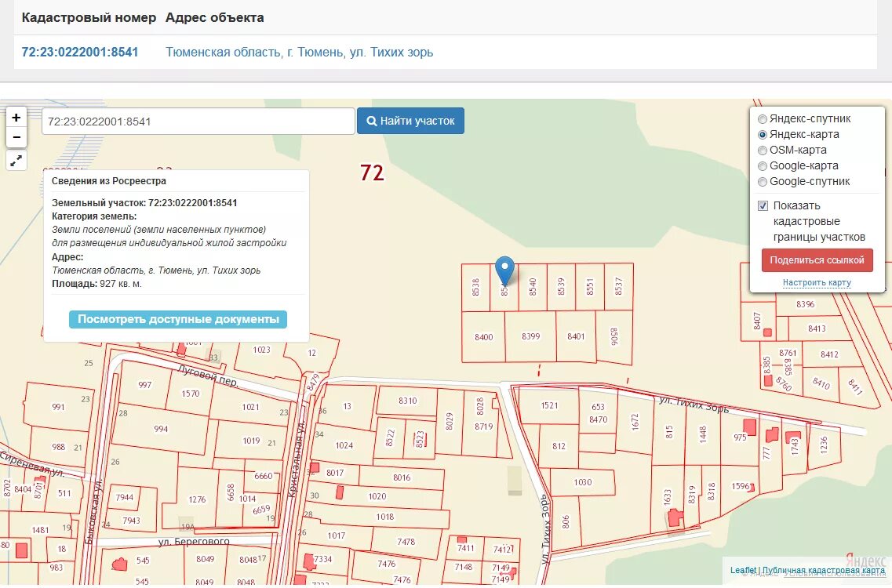The image size is (892, 588).
Task: Click parcel 1570 on map
Action: point(191,394)
